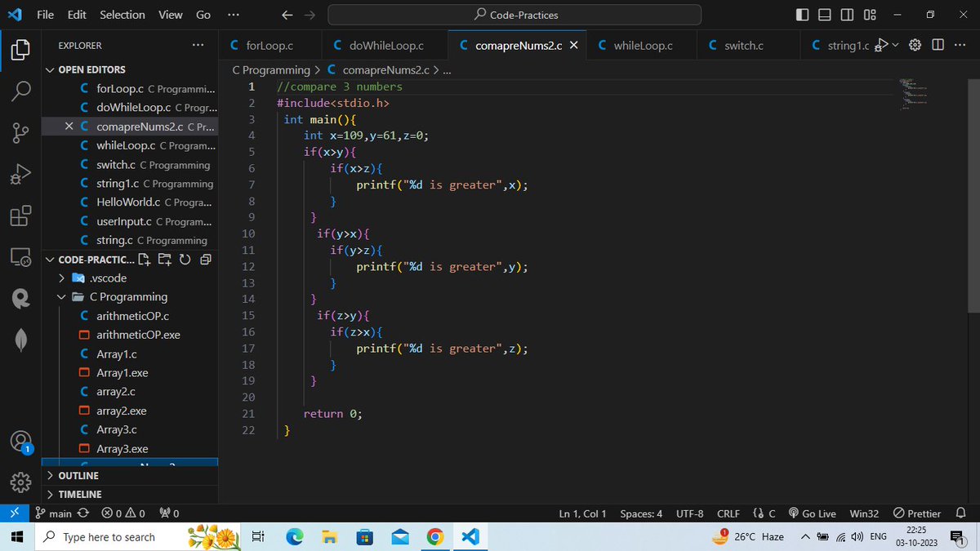
Task: Go forward with navigation arrow
Action: [x=309, y=15]
